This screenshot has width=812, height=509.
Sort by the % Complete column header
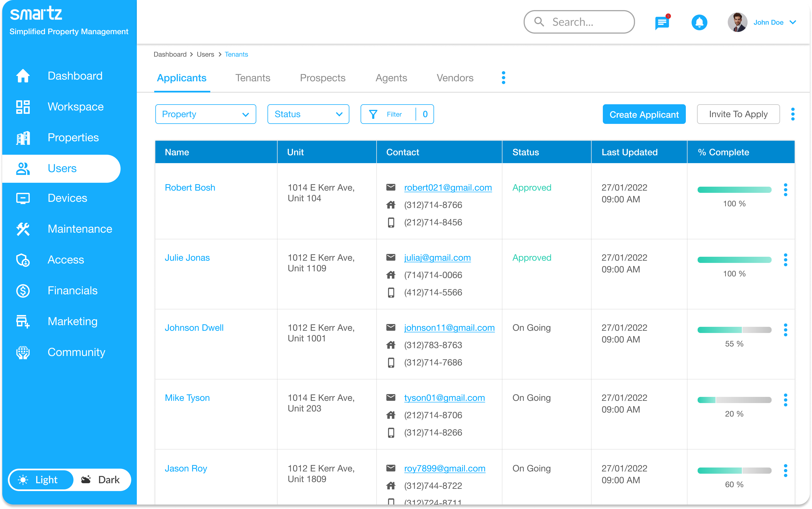point(741,152)
